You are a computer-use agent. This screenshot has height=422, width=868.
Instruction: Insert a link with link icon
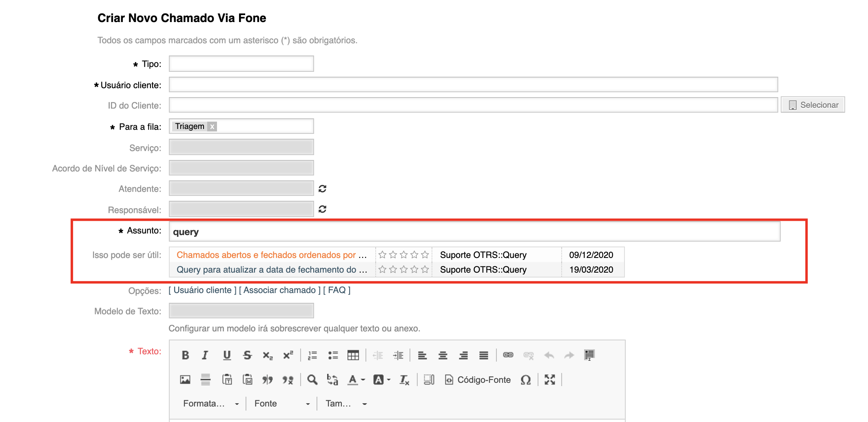point(508,355)
